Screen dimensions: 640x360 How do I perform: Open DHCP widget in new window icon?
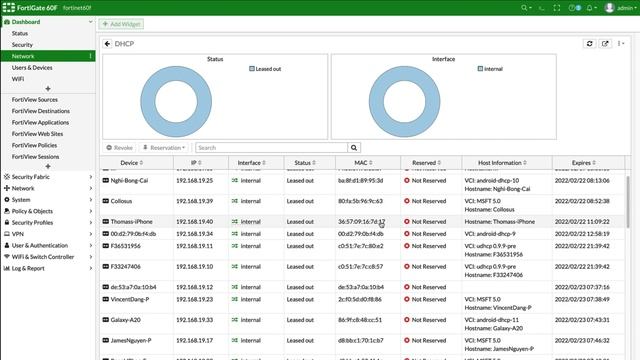click(605, 43)
